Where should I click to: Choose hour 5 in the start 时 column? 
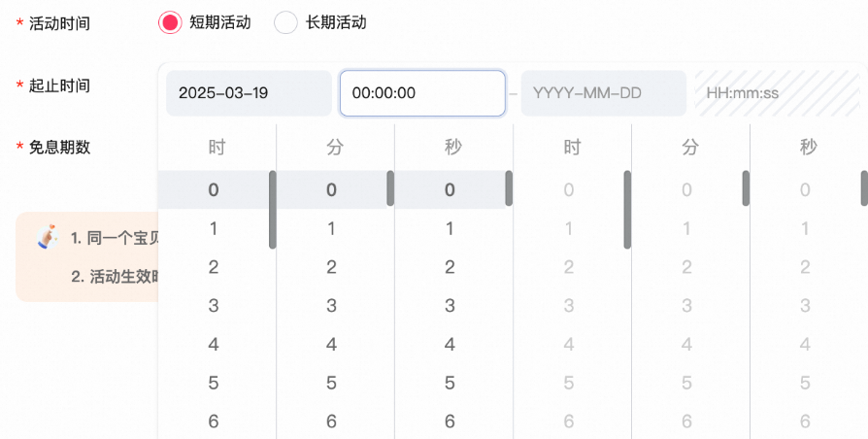coord(214,384)
